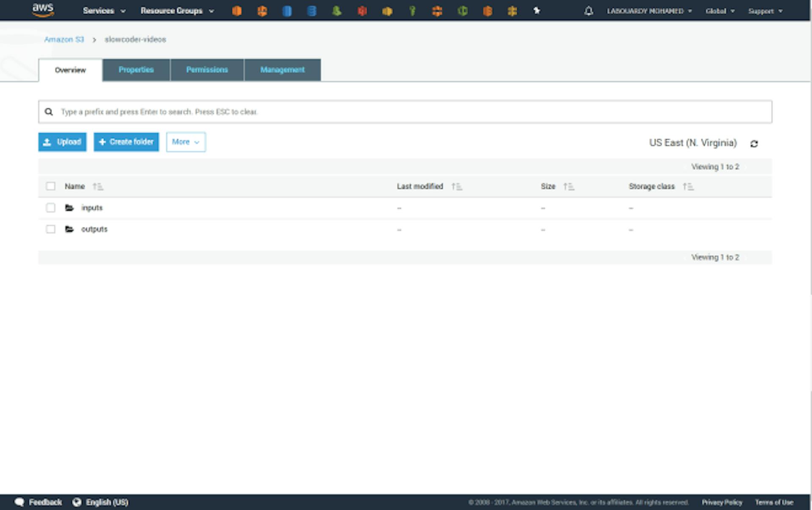Click the Name column header
Viewport: 812px width, 510px height.
click(74, 186)
